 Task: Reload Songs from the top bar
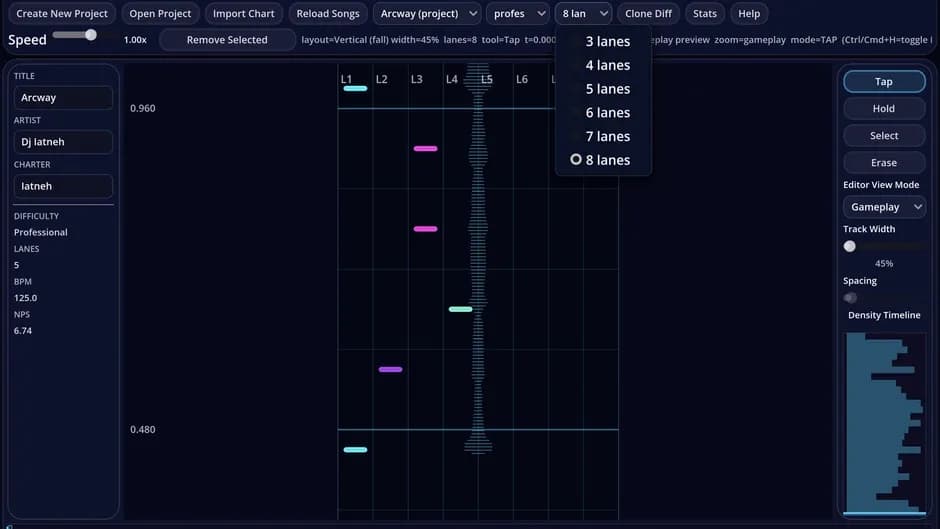click(328, 13)
